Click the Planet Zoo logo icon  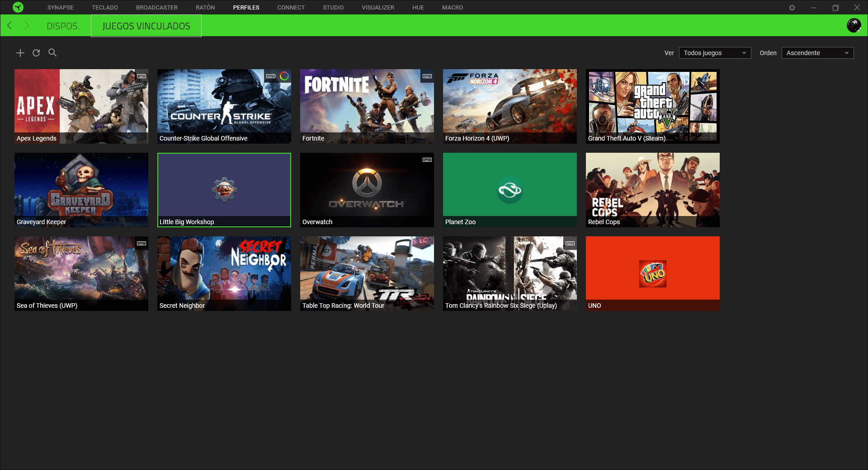point(510,190)
